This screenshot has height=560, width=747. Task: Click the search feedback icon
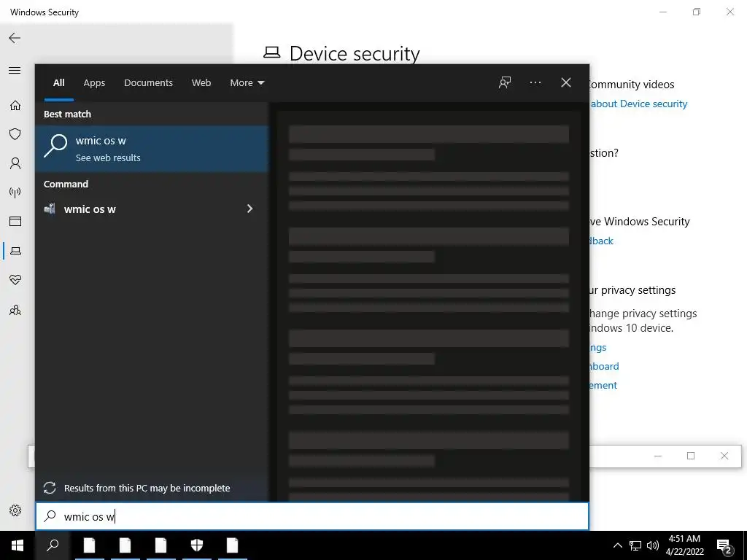(505, 82)
